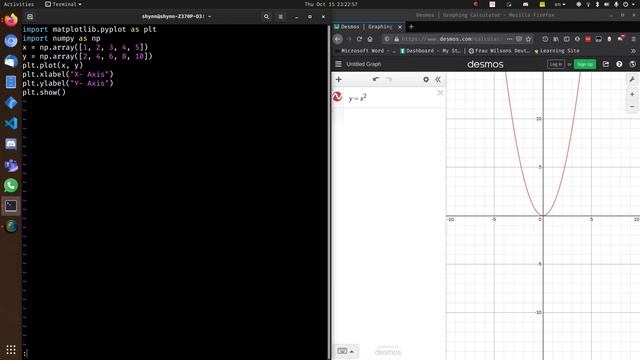Viewport: 640px width, 360px height.
Task: Open Microsoft Teams from the dock
Action: [x=11, y=165]
